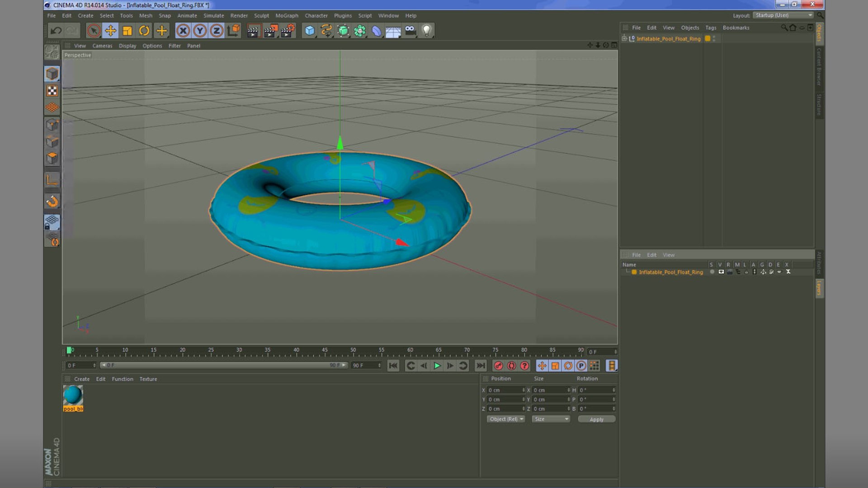Jump to the end of animation
Screen dimensions: 868x488
[481, 366]
